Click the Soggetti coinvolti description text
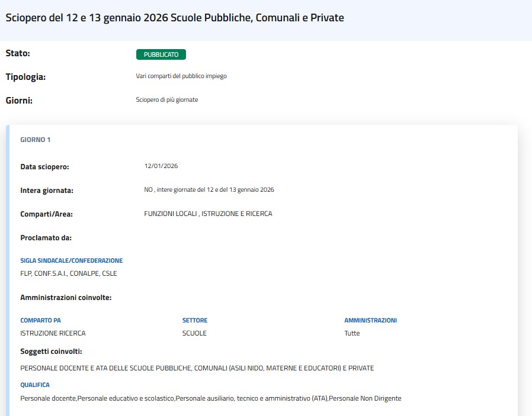 (x=197, y=368)
